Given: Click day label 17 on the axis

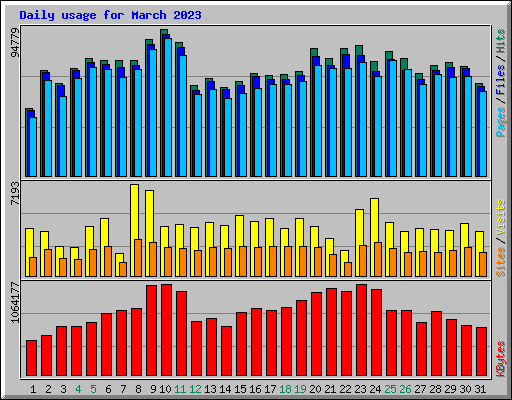Looking at the screenshot, I should 270,389.
